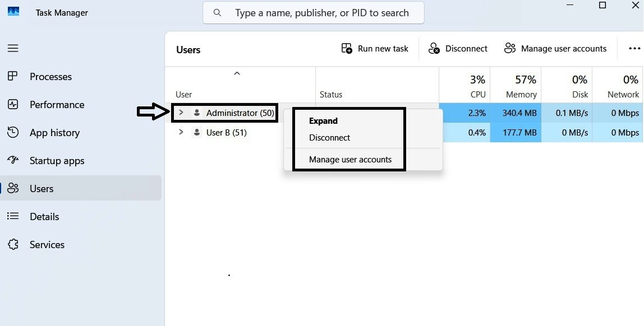Open the Services page
644x326 pixels.
pyautogui.click(x=47, y=245)
